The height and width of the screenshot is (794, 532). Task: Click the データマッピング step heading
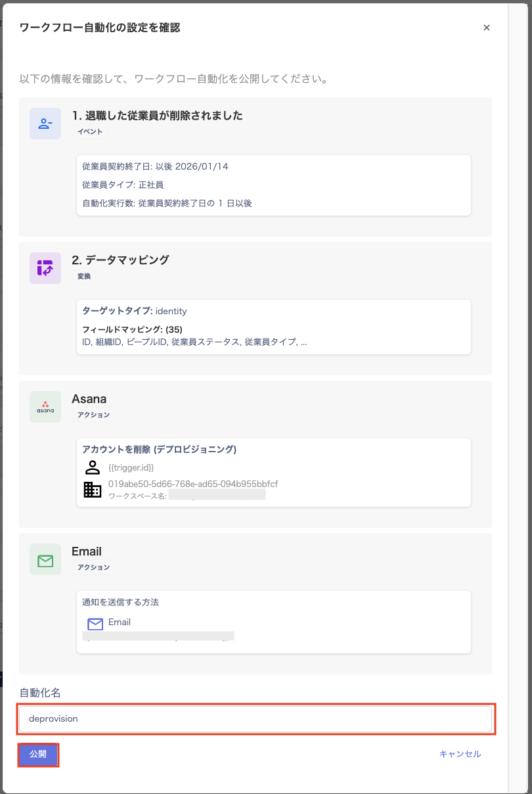click(120, 260)
